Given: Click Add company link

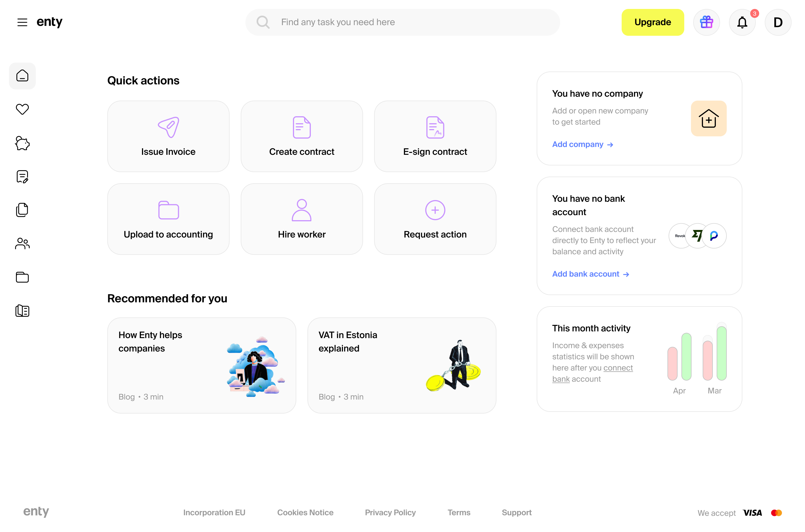Looking at the screenshot, I should pyautogui.click(x=583, y=144).
